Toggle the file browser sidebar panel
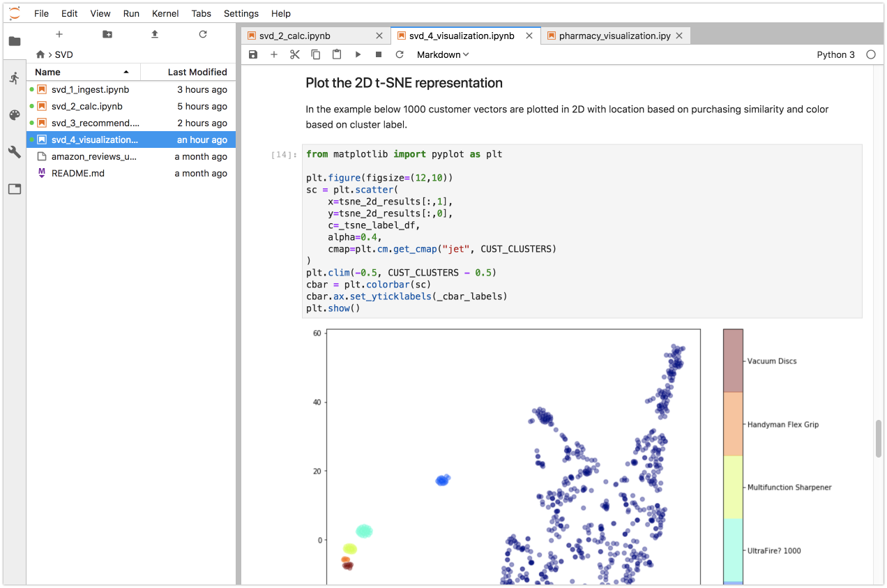Image resolution: width=887 pixels, height=588 pixels. (x=15, y=40)
